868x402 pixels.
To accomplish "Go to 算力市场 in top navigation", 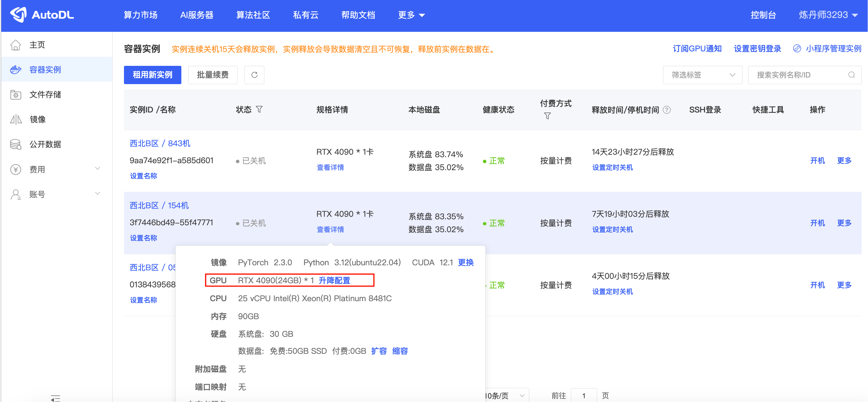I will tap(140, 15).
